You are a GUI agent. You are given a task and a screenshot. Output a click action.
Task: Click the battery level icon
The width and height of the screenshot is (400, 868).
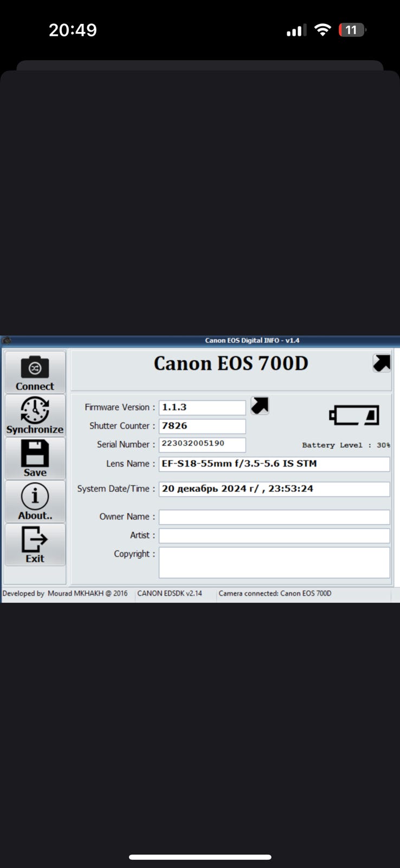pos(354,416)
